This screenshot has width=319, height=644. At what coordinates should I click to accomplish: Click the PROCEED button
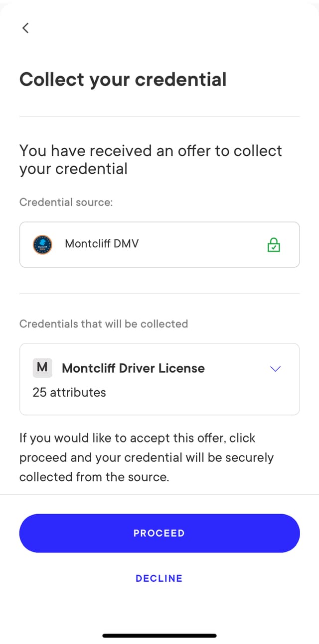pyautogui.click(x=159, y=533)
